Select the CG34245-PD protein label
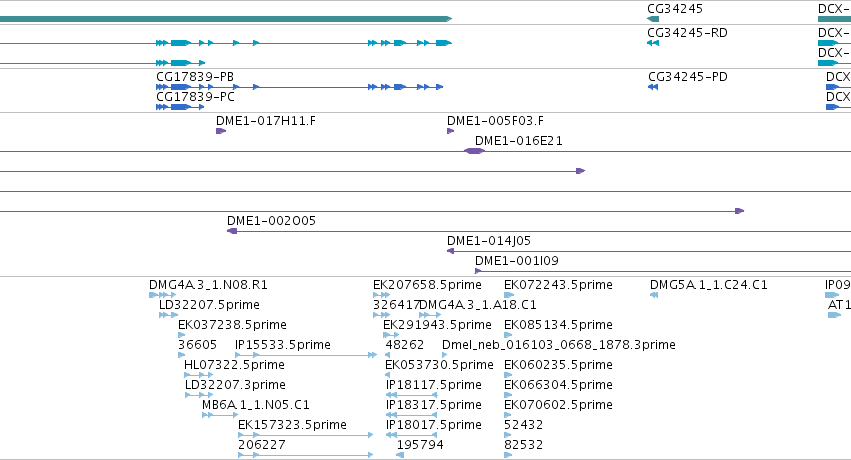Image resolution: width=851 pixels, height=460 pixels. (688, 76)
